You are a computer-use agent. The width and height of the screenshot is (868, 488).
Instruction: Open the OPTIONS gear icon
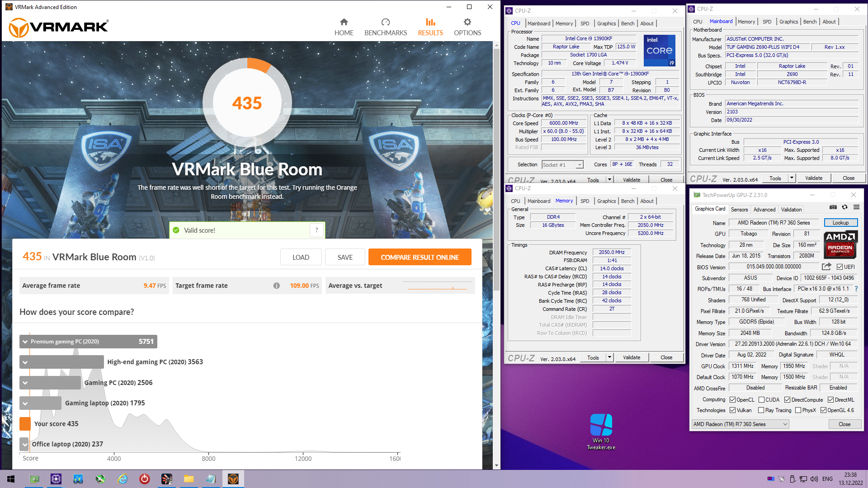click(x=467, y=22)
